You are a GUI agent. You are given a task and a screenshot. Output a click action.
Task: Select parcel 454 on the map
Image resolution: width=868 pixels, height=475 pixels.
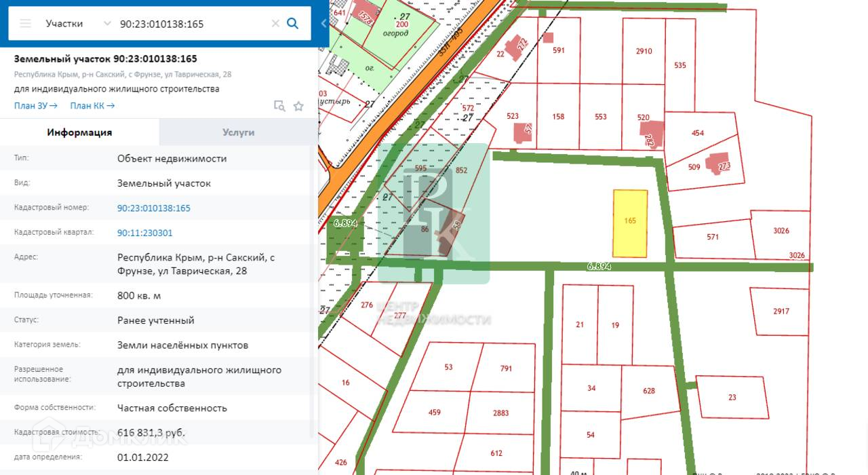[698, 133]
